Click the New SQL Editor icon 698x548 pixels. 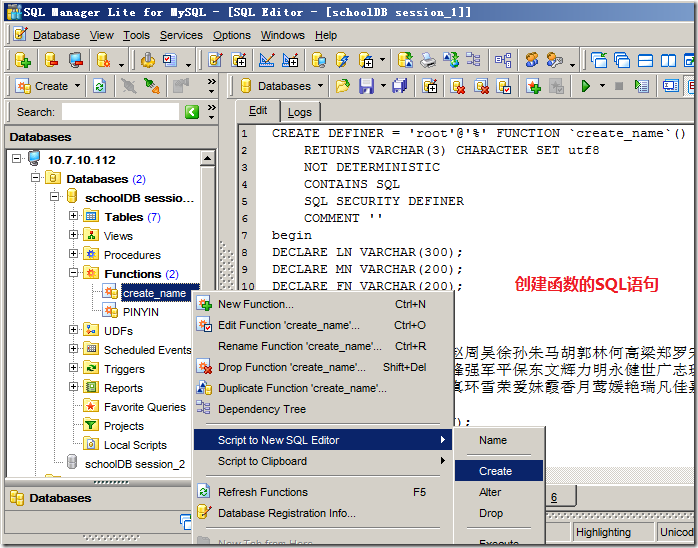(x=239, y=60)
